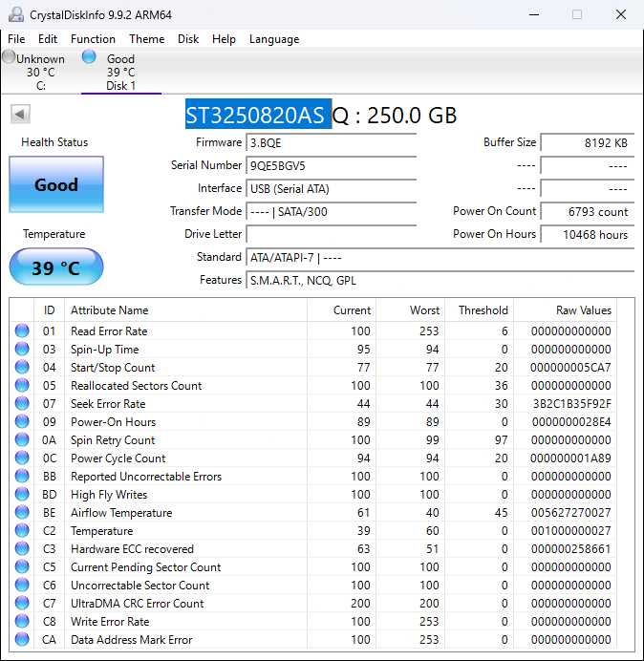Click status orb for C2 Temperature row
The image size is (644, 661).
[22, 530]
